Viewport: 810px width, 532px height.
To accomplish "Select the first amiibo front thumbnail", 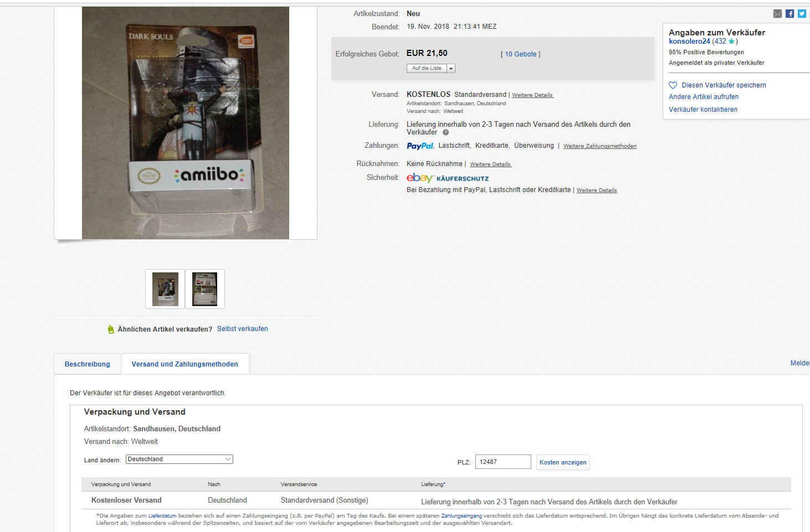I will coord(165,289).
